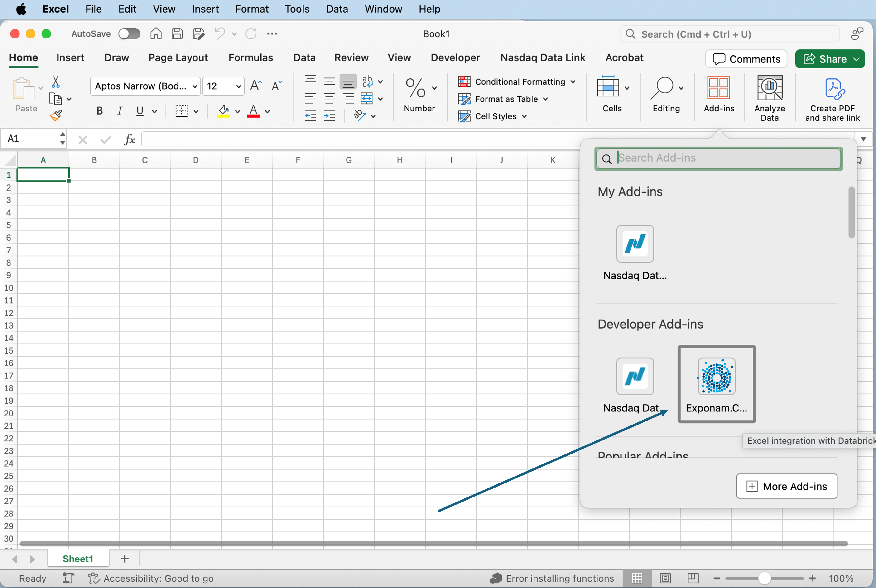Click the green Share button
Screen dimensions: 876x588
tap(829, 59)
